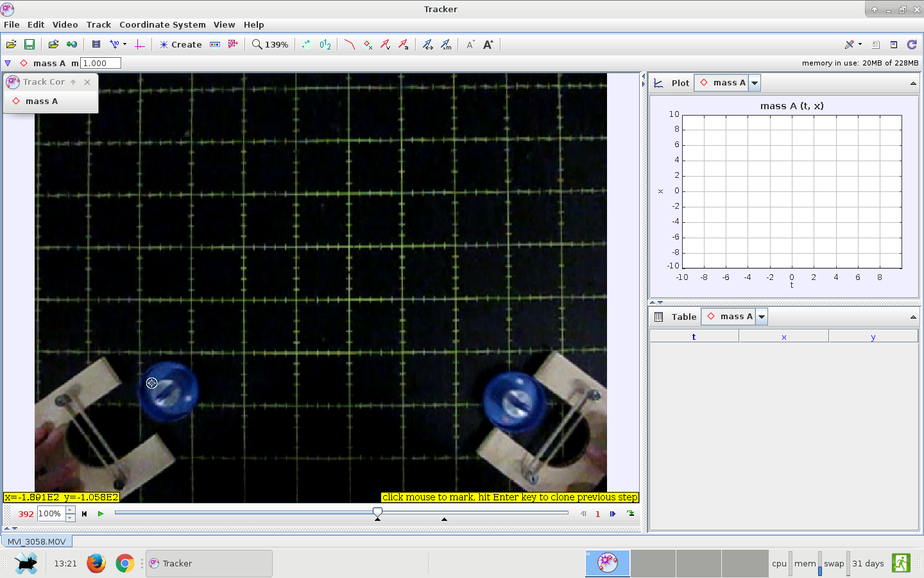This screenshot has height=578, width=924.
Task: Click the Open file folder icon
Action: click(11, 44)
